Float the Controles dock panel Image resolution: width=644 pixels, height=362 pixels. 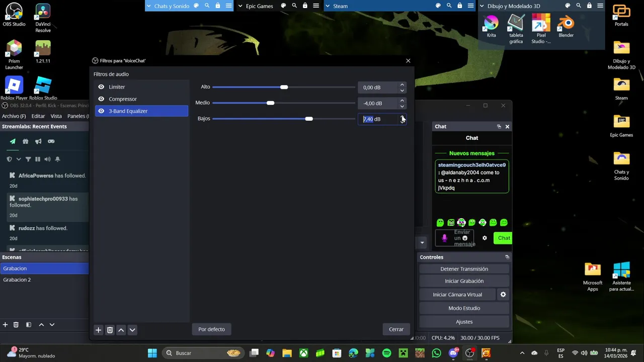pyautogui.click(x=507, y=257)
